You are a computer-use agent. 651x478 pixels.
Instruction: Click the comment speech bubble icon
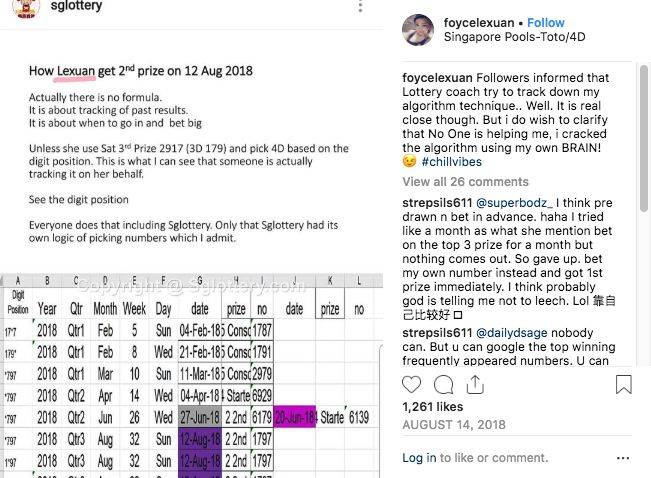445,384
